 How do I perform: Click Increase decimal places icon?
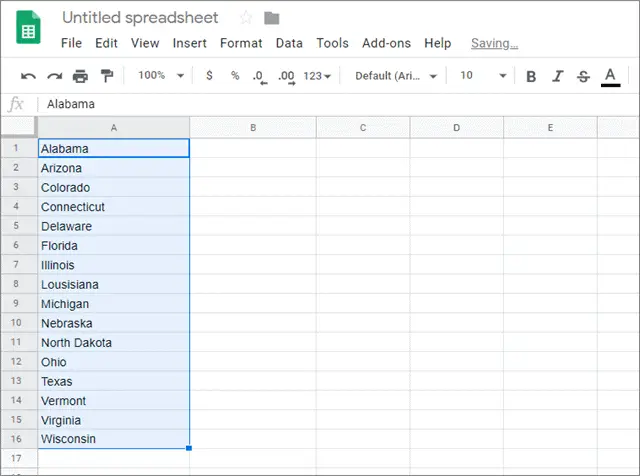(x=287, y=77)
